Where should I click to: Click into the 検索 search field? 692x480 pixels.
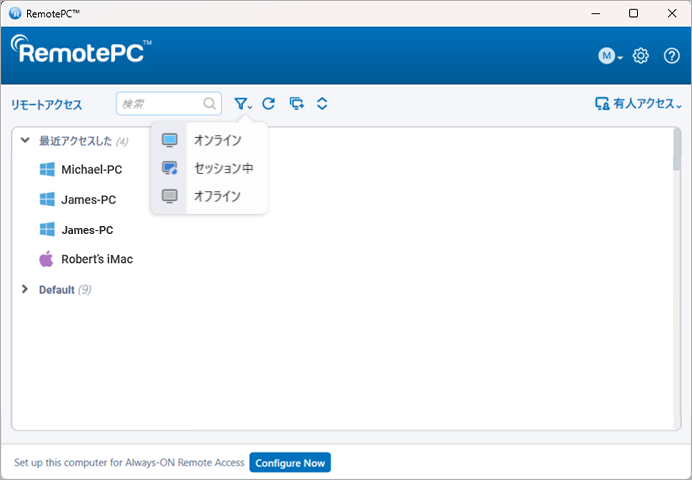169,104
